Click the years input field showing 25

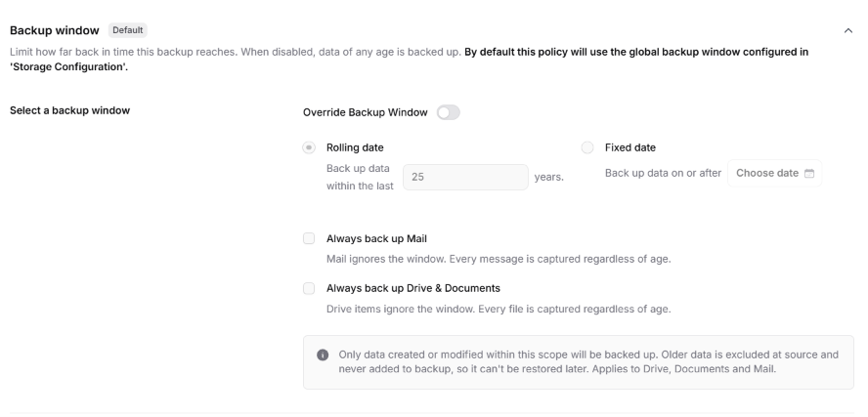[x=465, y=177]
